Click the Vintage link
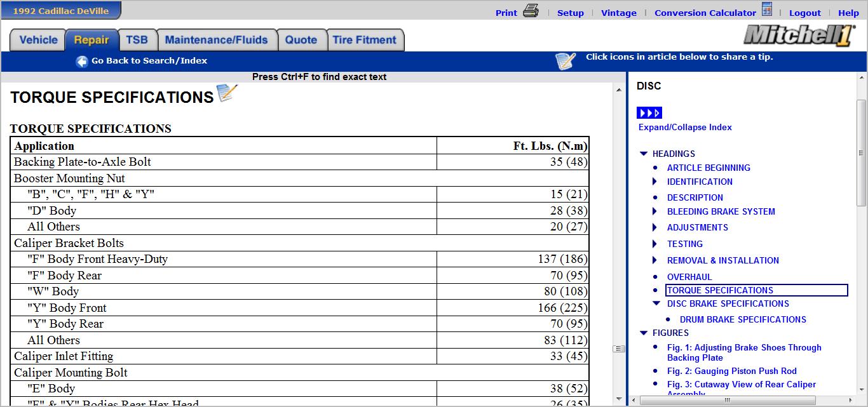Image resolution: width=868 pixels, height=407 pixels. pos(619,13)
